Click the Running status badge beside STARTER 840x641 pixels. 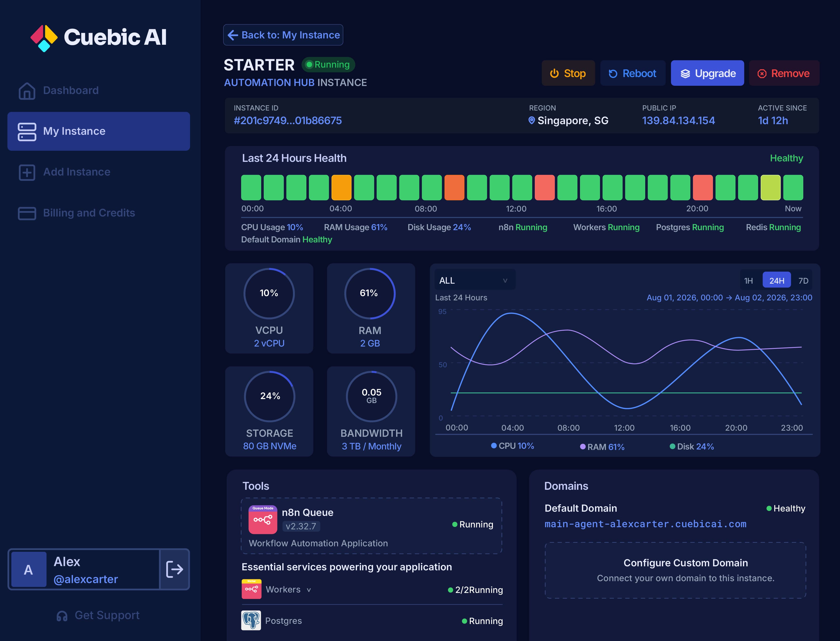[328, 65]
